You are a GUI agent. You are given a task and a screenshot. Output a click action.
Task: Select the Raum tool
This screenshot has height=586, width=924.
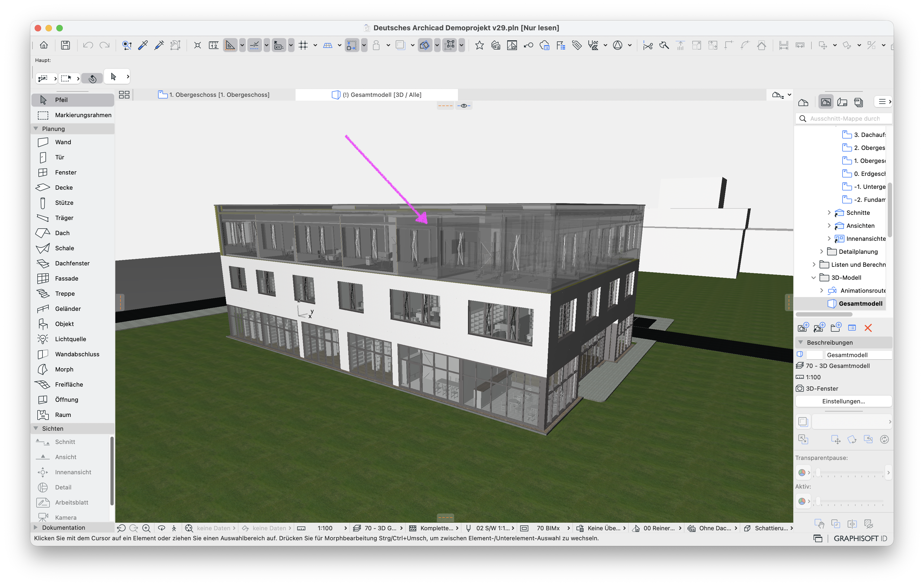[x=73, y=414]
